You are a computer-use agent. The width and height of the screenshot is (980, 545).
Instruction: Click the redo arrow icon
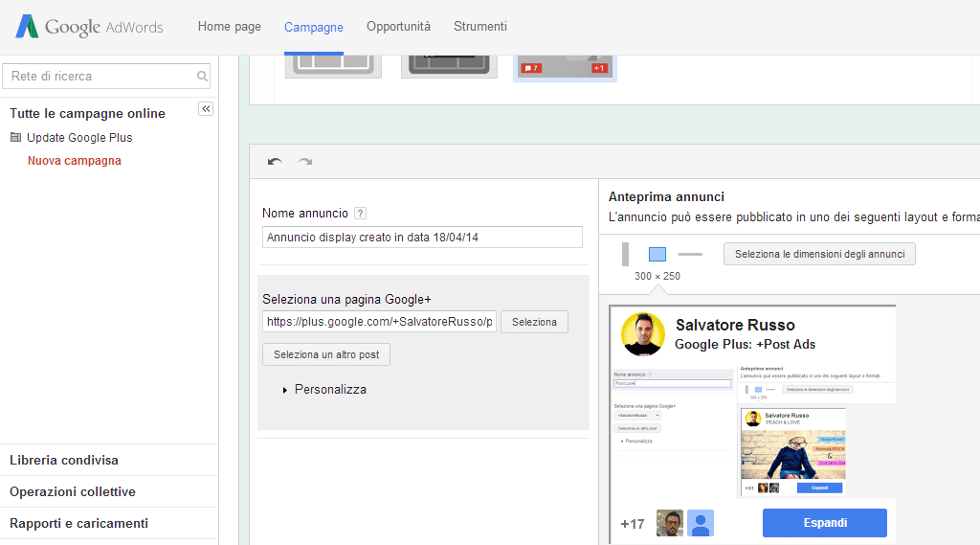[305, 162]
